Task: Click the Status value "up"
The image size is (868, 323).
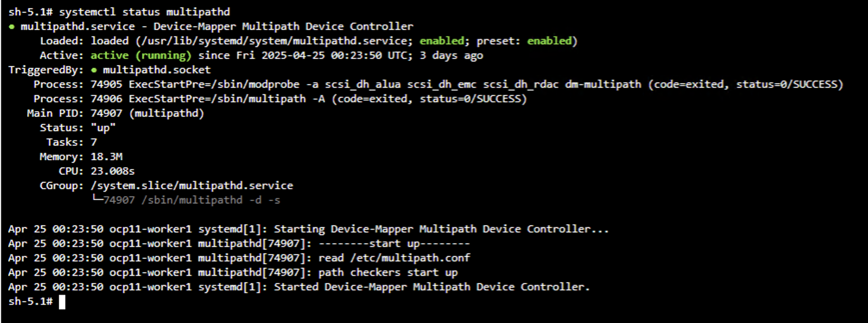Action: click(x=103, y=128)
